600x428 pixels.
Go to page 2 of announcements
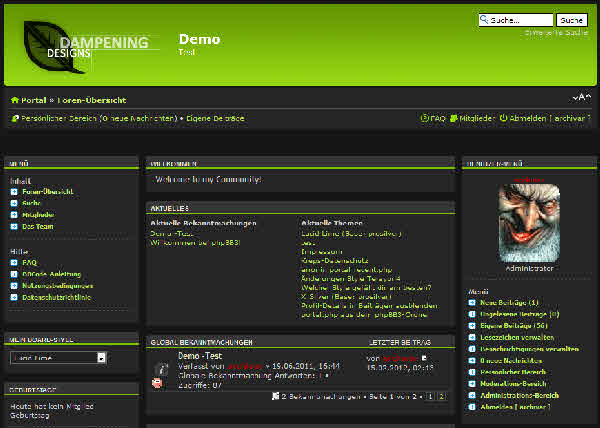[x=442, y=396]
